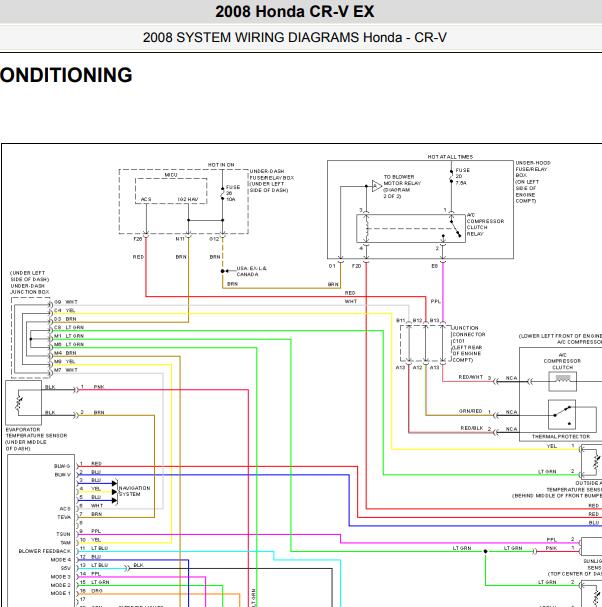Image resolution: width=602 pixels, height=607 pixels.
Task: Click the "PPL" wire label below E8
Action: click(436, 302)
